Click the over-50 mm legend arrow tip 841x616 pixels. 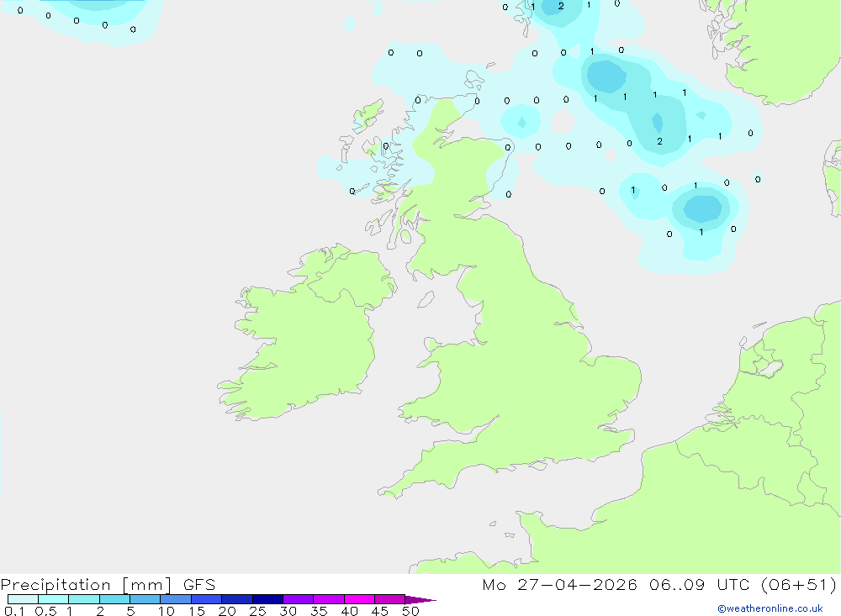click(x=420, y=600)
